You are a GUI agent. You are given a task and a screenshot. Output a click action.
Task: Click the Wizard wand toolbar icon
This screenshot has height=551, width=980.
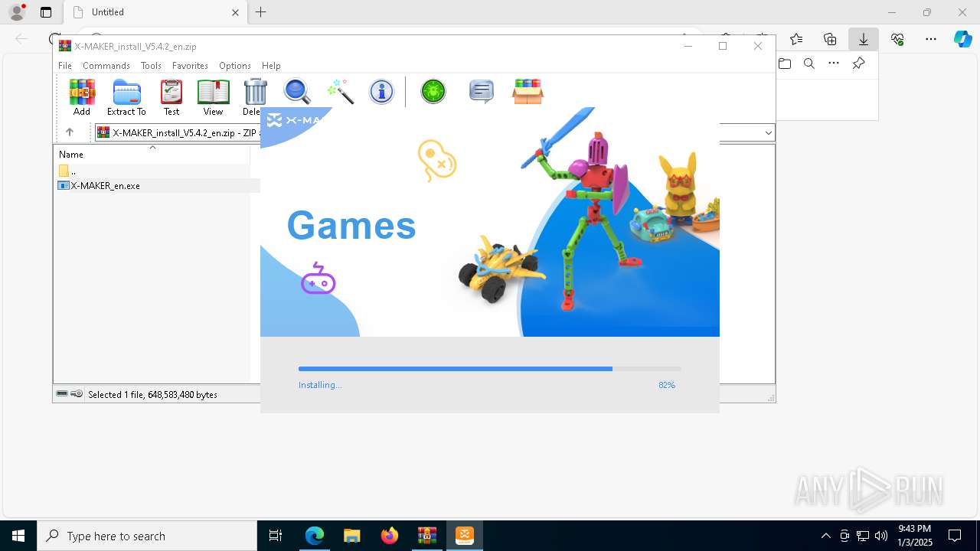tap(340, 92)
